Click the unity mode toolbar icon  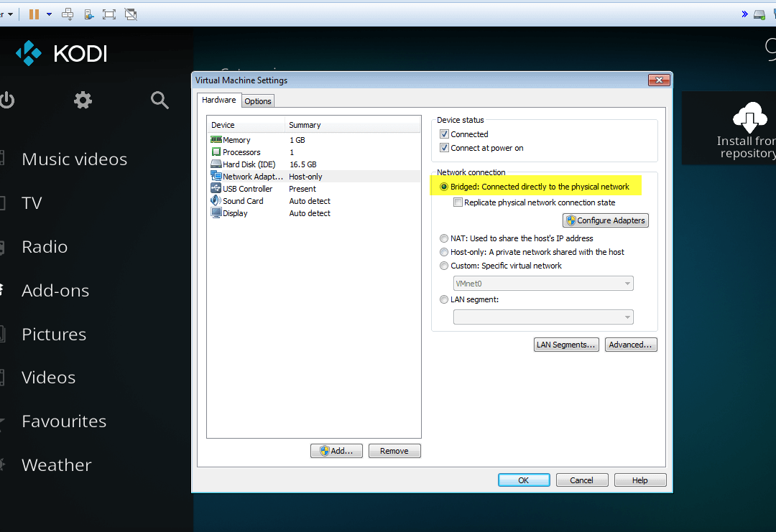pos(130,14)
